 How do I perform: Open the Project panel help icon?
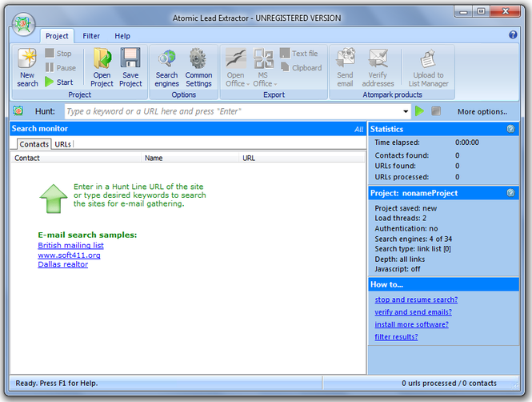coord(510,193)
